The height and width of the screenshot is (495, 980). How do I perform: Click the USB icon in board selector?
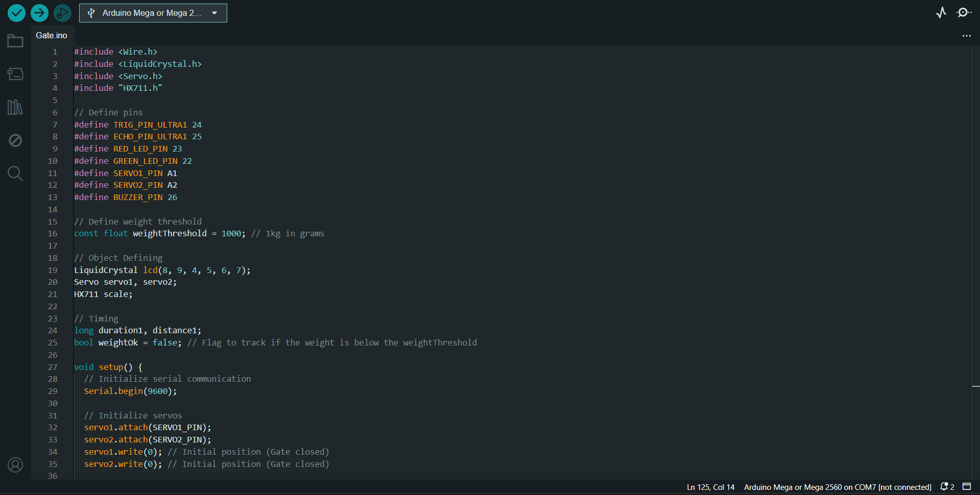[91, 13]
